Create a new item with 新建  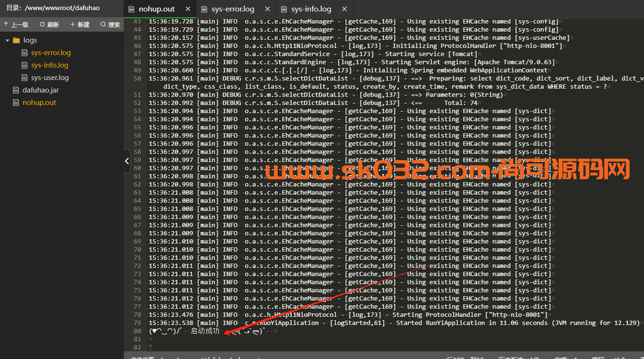point(80,24)
